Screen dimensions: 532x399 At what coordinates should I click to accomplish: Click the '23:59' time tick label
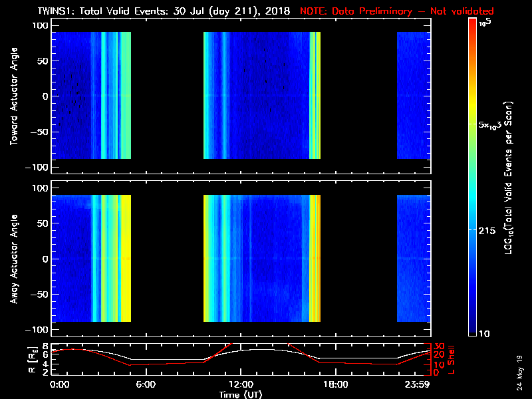(x=418, y=384)
